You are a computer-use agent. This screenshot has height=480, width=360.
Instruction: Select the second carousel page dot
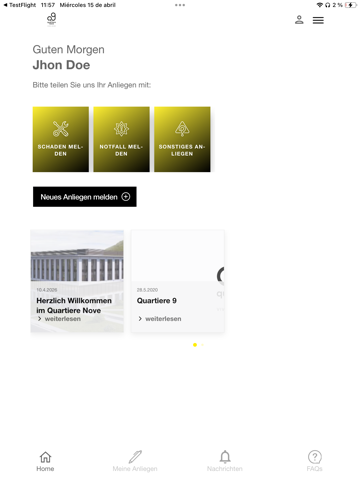coord(203,345)
